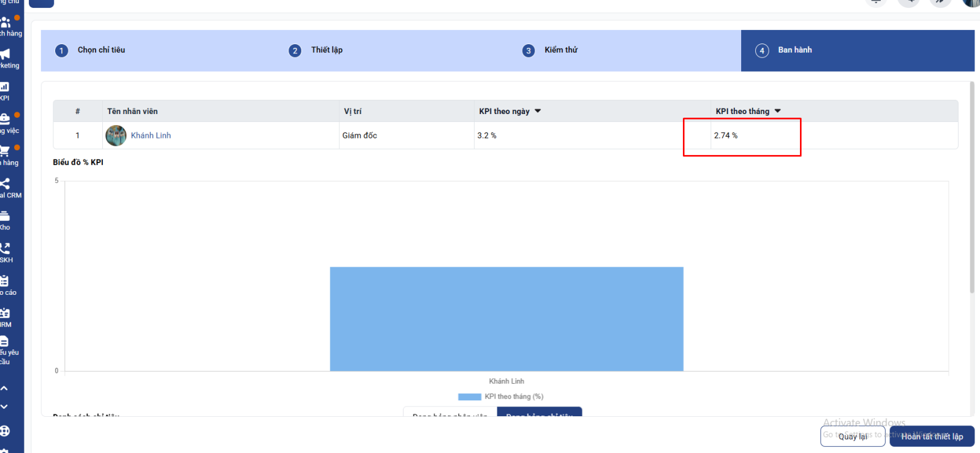Toggle KPI theo tháng legend swatch
This screenshot has height=453, width=980.
click(469, 397)
